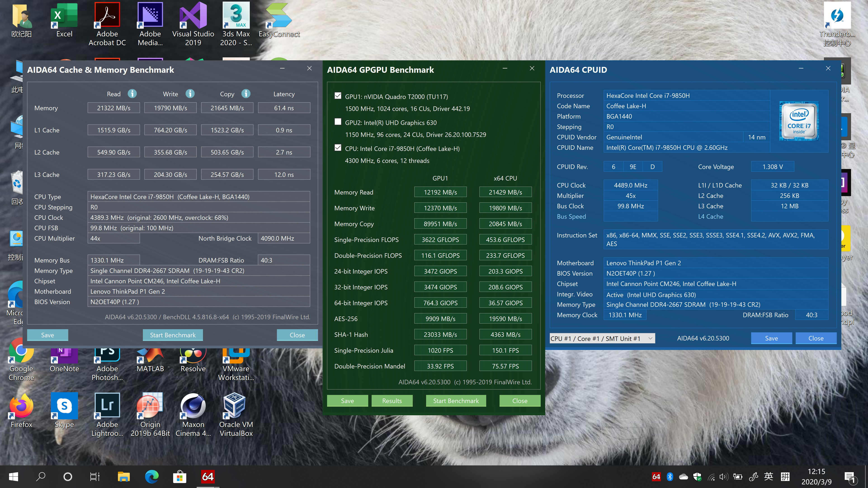Open Origin 2019b 64Bit icon
This screenshot has width=868, height=488.
150,415
